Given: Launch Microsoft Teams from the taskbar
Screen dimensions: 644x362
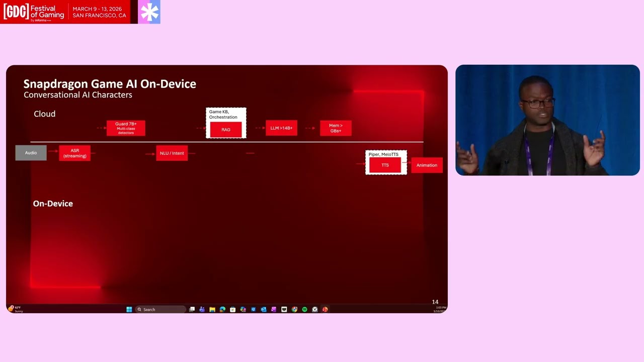Looking at the screenshot, I should tap(202, 309).
